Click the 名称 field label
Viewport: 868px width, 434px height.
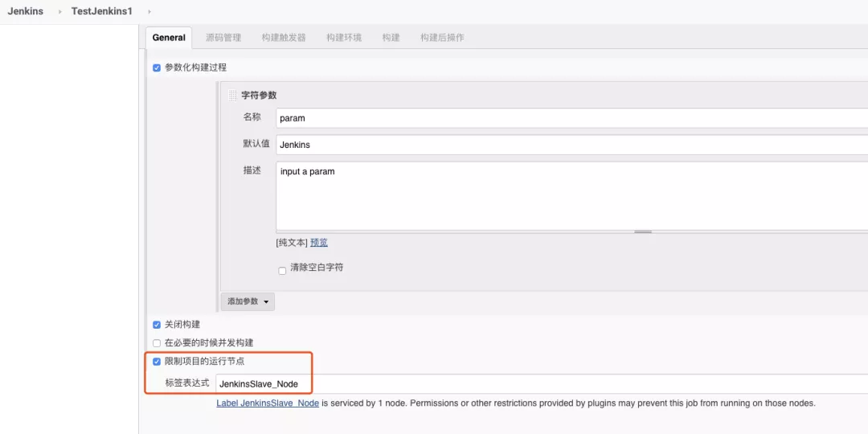click(252, 117)
